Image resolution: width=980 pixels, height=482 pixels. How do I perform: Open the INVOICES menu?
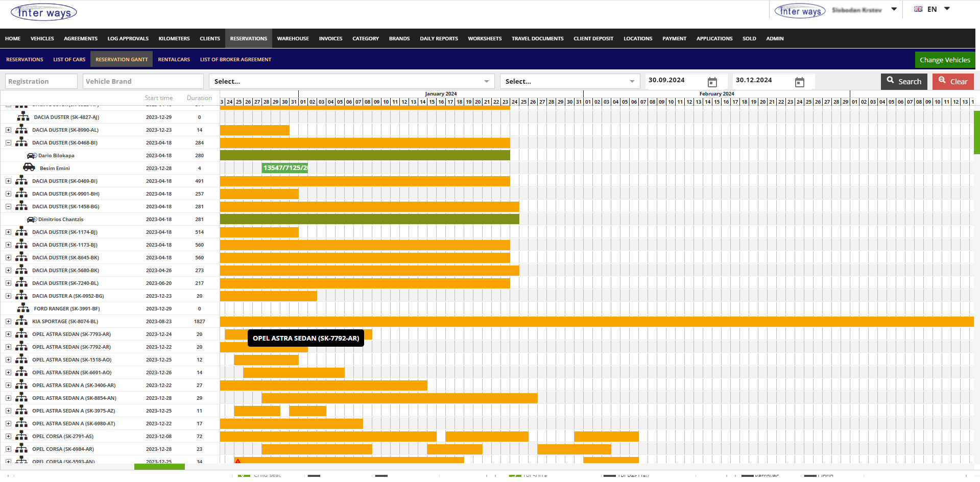click(x=330, y=38)
